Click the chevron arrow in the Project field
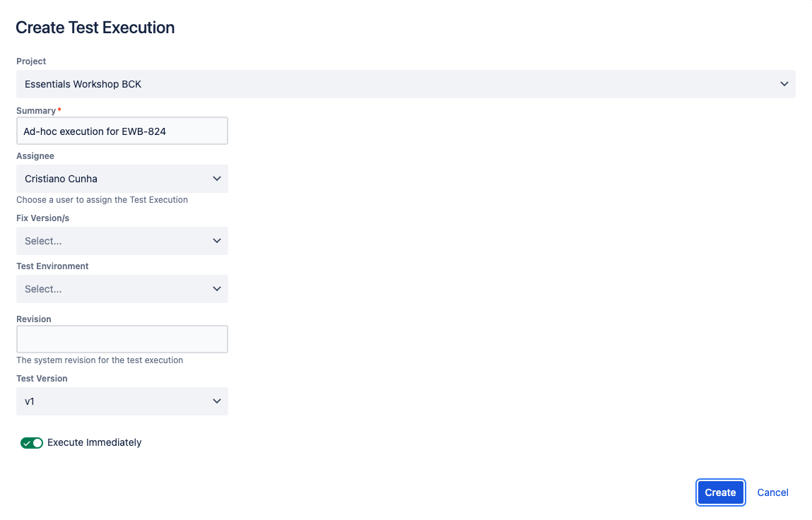 pyautogui.click(x=784, y=84)
